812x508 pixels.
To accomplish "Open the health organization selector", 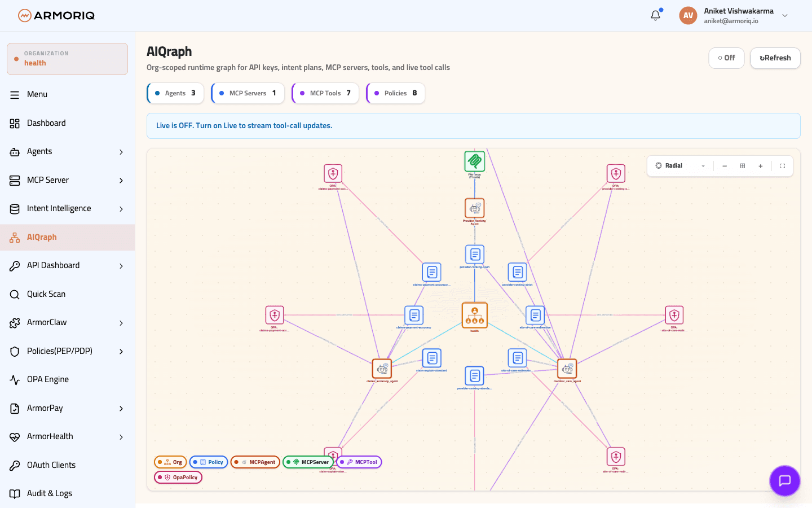I will 67,59.
